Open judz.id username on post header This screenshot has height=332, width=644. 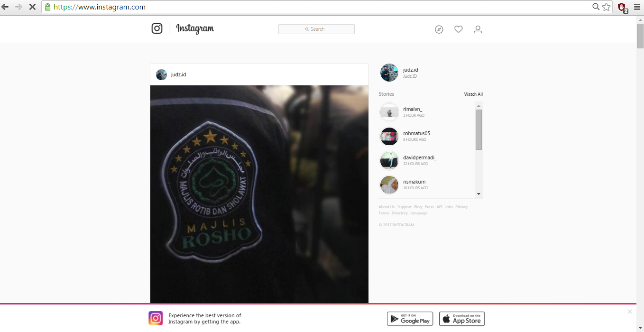point(178,75)
